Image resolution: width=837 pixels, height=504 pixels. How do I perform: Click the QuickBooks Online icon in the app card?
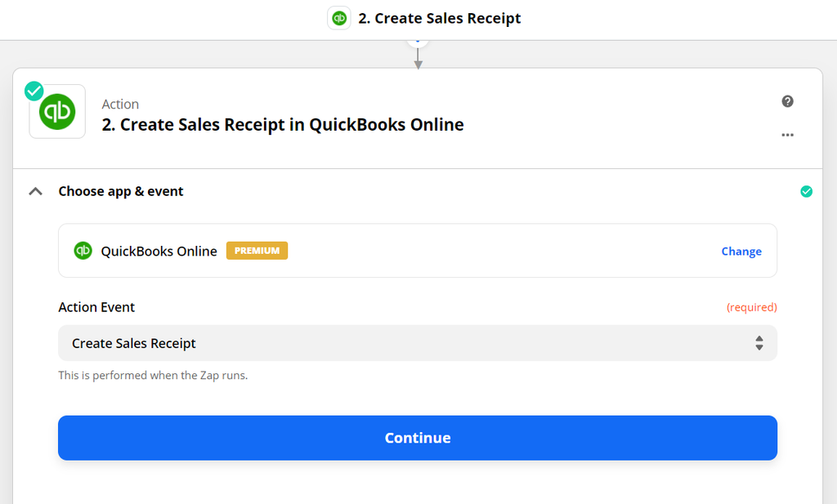83,251
